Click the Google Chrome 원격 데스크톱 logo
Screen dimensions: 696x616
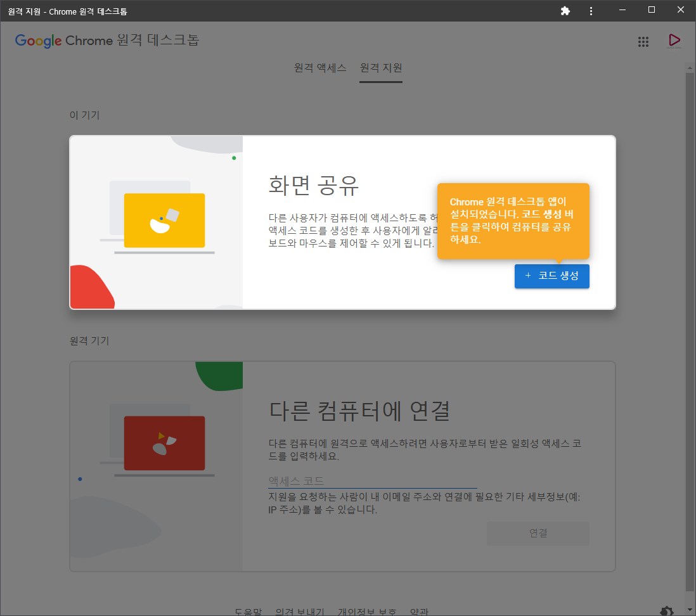click(107, 41)
